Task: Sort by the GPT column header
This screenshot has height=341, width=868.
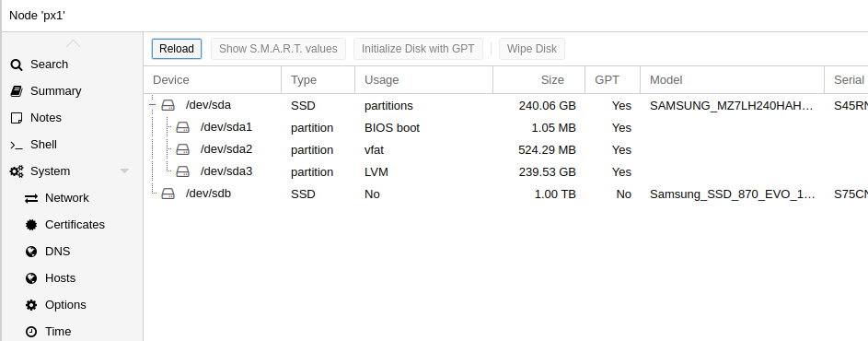Action: tap(612, 80)
